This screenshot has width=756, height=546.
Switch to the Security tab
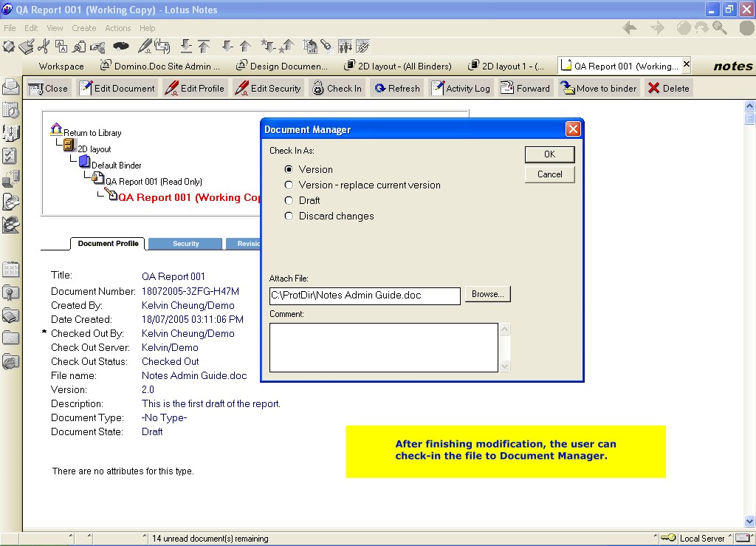pyautogui.click(x=185, y=244)
